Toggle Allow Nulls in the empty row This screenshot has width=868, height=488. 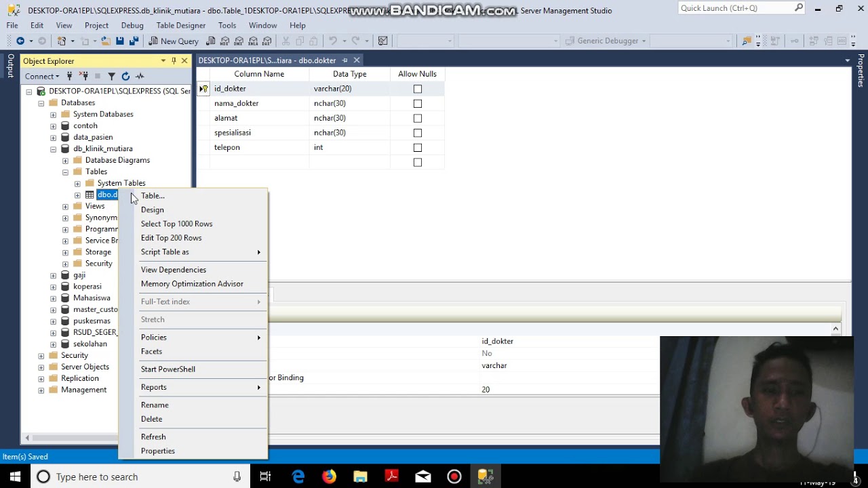[x=418, y=163]
